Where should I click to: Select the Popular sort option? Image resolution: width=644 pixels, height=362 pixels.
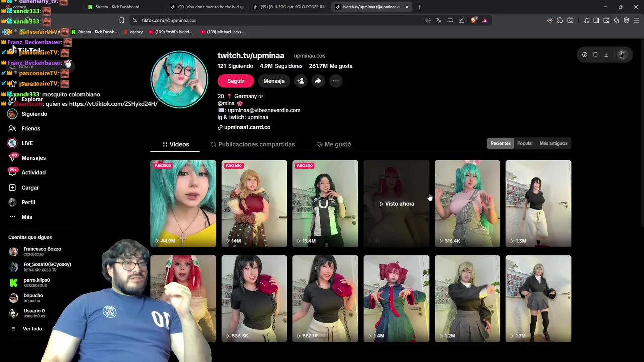525,143
